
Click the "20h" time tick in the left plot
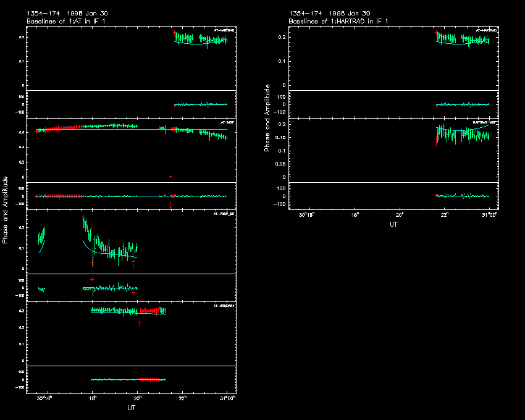click(x=138, y=398)
